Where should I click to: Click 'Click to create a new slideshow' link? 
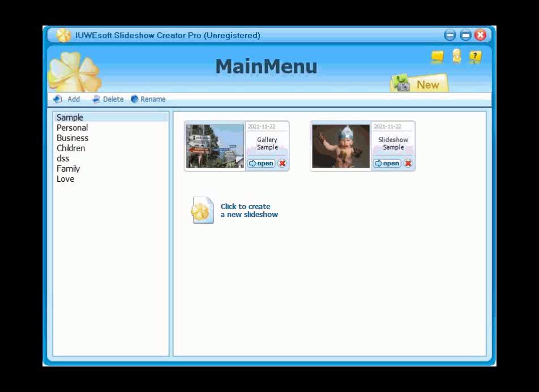point(249,210)
